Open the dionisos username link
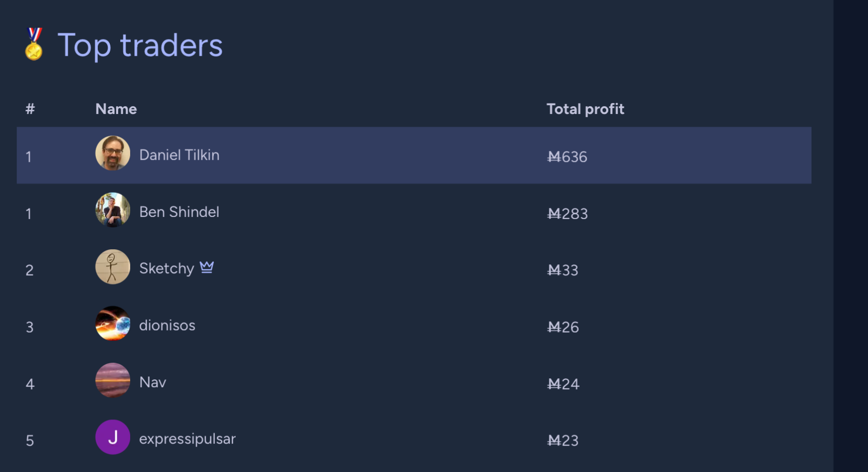Viewport: 868px width, 472px height. tap(167, 325)
